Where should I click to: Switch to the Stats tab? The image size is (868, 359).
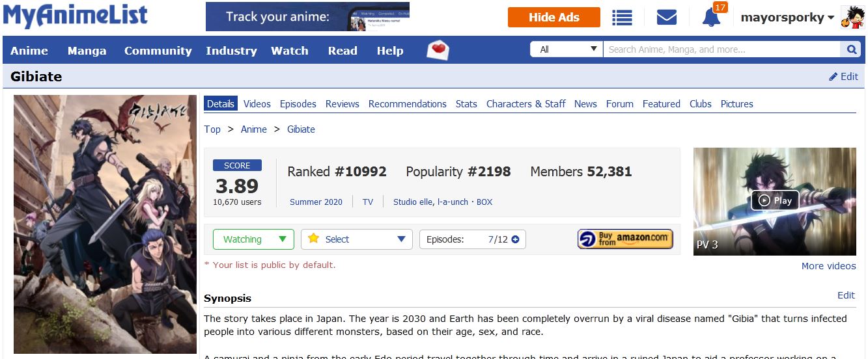coord(466,104)
